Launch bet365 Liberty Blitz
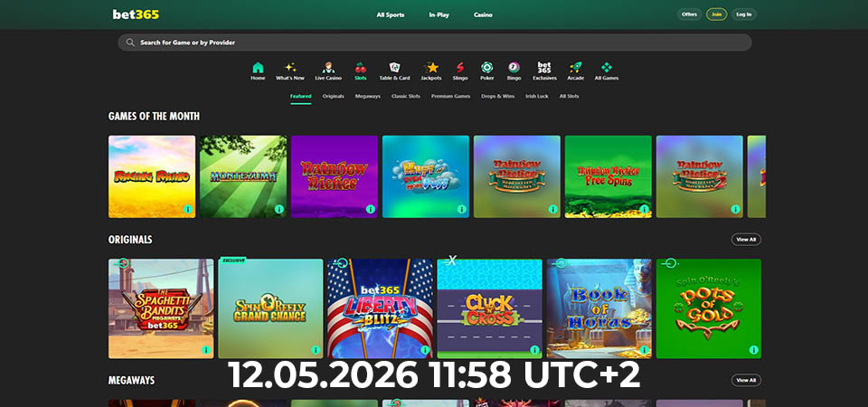Viewport: 868px width, 407px height. tap(381, 308)
